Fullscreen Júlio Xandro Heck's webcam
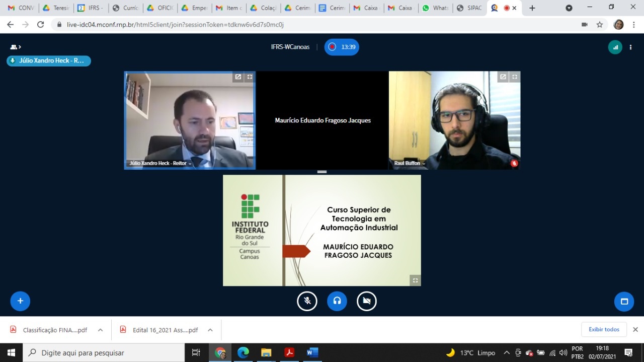Screen dimensions: 644x362 (250, 77)
